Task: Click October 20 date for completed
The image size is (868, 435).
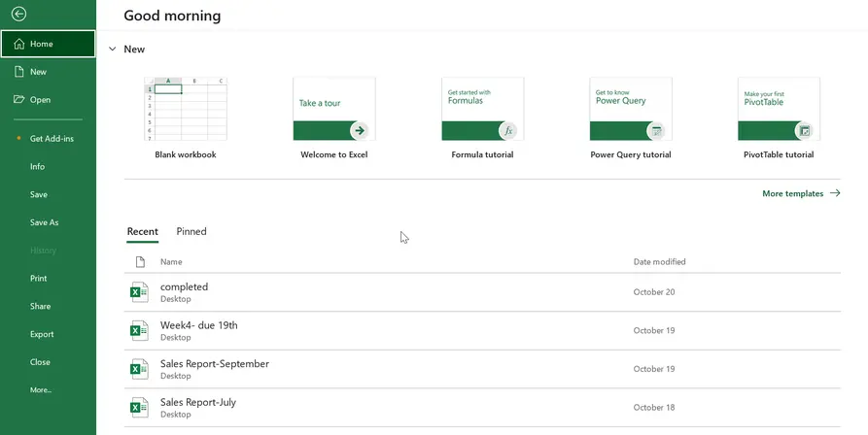Action: pos(654,292)
